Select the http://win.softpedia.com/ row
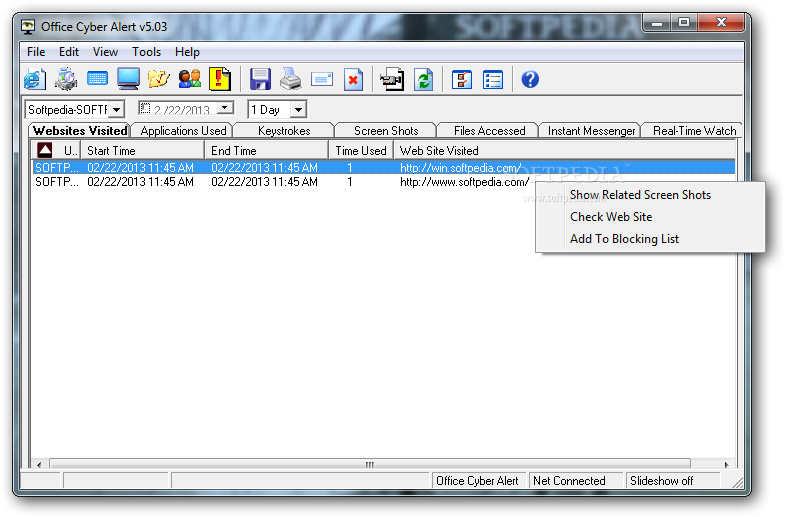786x517 pixels. pos(383,167)
